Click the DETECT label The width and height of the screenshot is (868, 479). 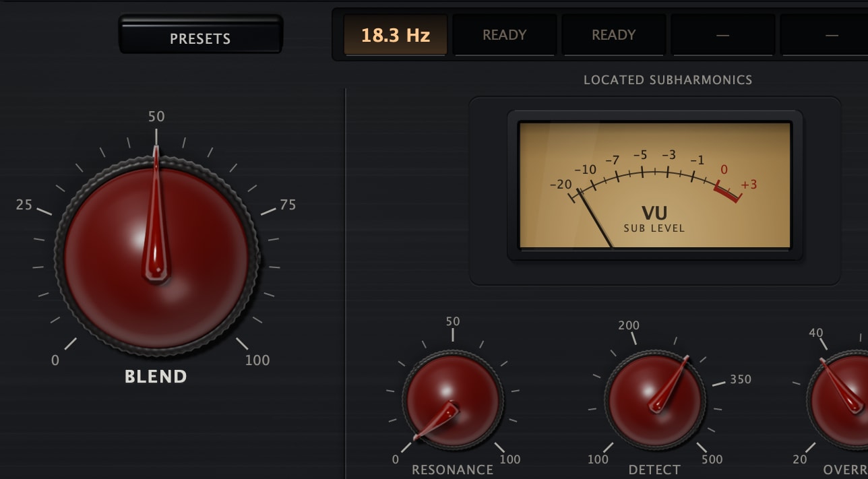[654, 470]
